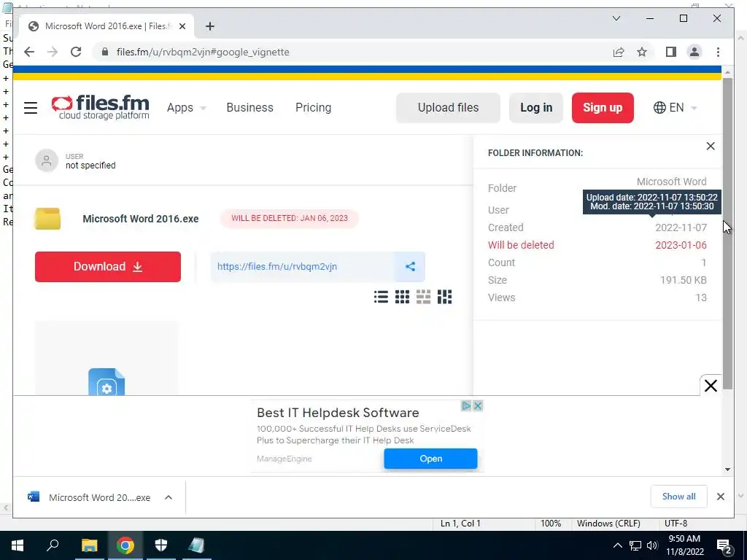Click the user avatar icon

[46, 160]
